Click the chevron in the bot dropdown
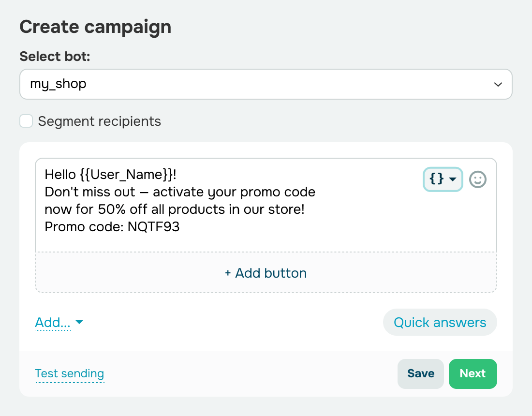Screen dimensions: 532x416 pos(498,85)
